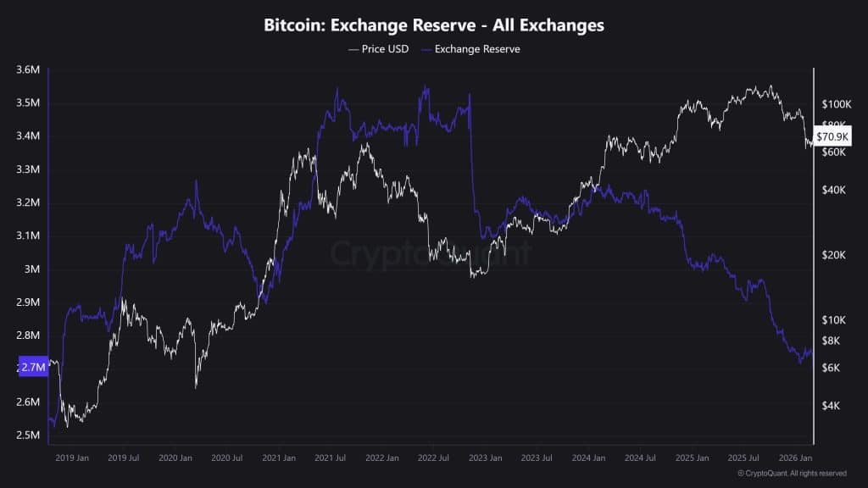Click the $100K price axis label
This screenshot has height=488, width=868.
[x=836, y=104]
